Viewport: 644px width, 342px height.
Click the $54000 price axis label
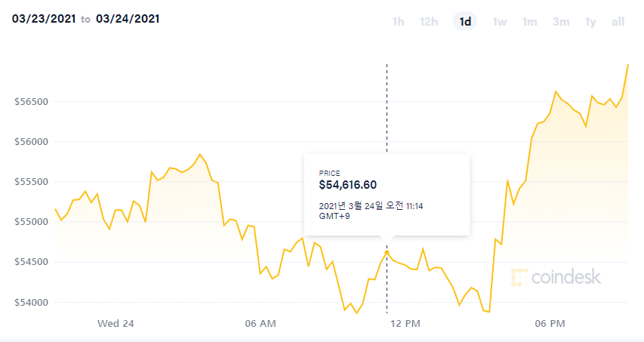coord(32,303)
